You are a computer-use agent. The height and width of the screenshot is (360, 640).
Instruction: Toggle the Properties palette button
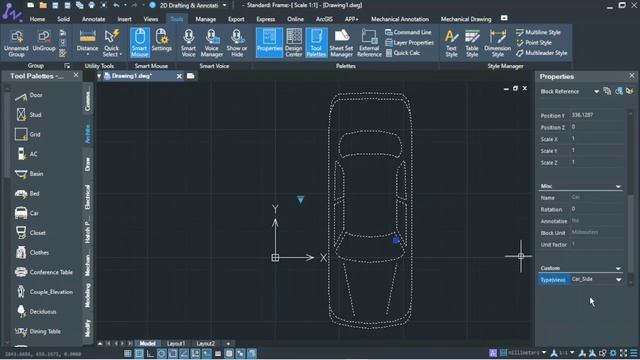(269, 42)
